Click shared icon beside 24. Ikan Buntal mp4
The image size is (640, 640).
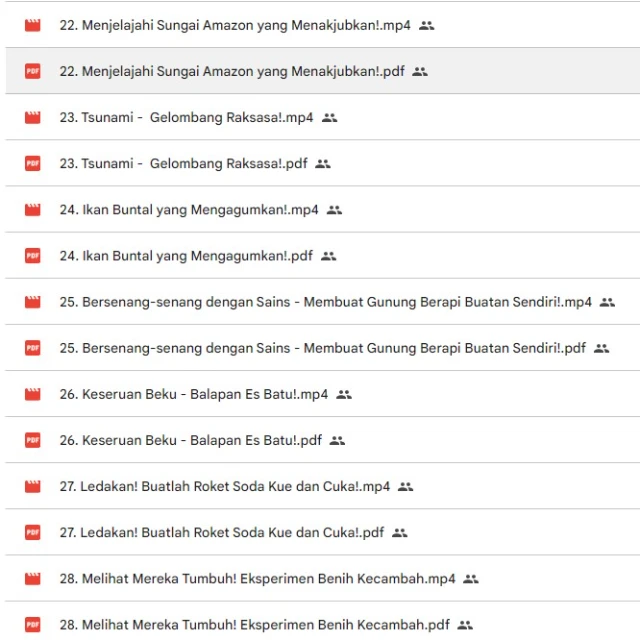click(x=334, y=210)
